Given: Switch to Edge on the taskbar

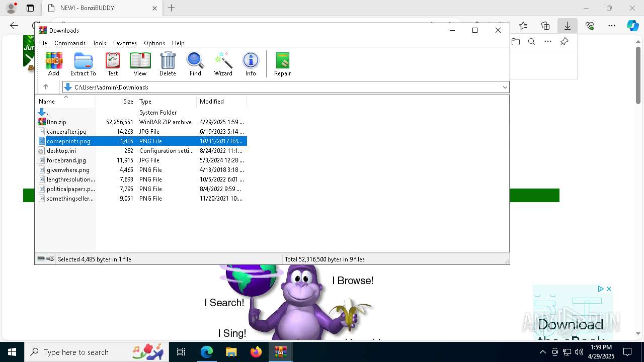Looking at the screenshot, I should coord(207,352).
